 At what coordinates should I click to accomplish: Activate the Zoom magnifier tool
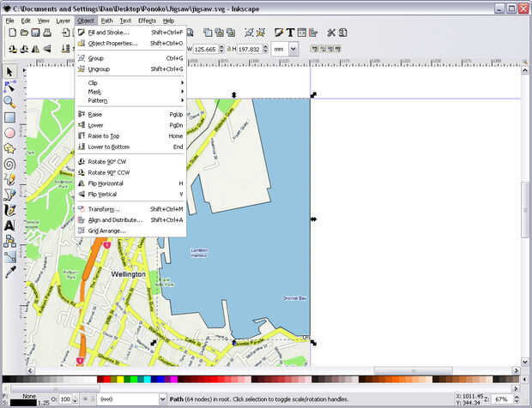point(9,102)
